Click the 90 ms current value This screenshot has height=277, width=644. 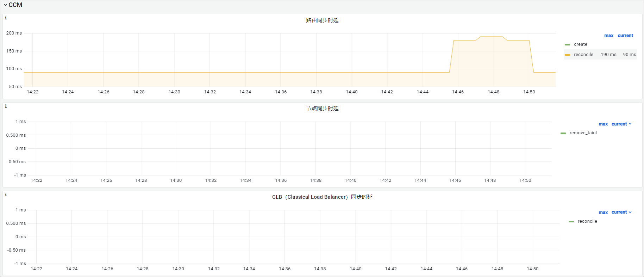(630, 55)
